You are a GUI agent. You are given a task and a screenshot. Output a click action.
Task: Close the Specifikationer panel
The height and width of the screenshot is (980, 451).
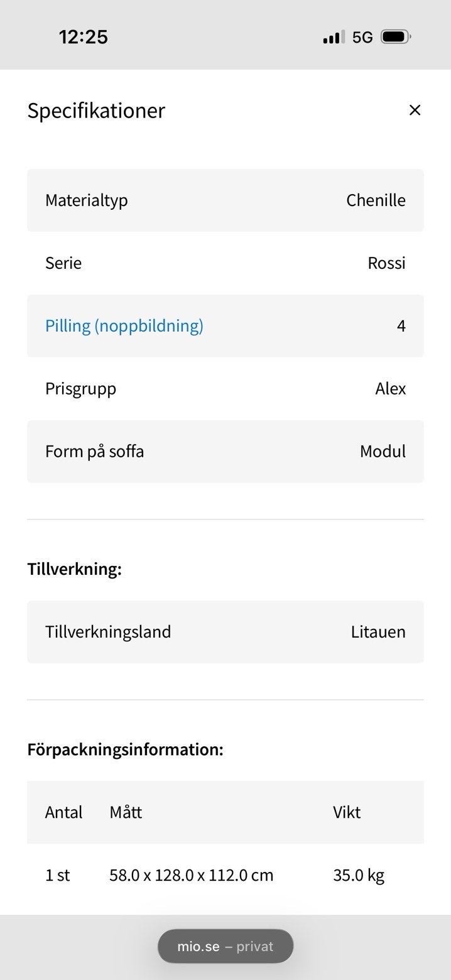415,111
